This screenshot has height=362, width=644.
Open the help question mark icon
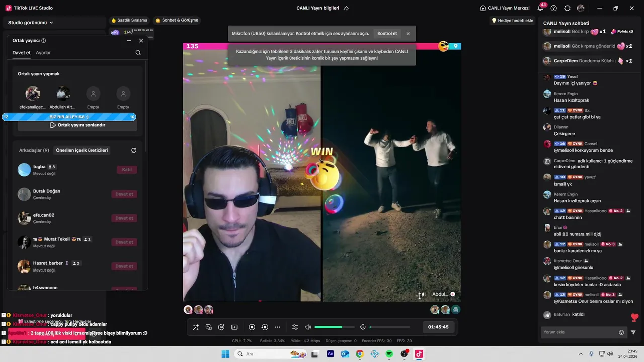coord(554,8)
